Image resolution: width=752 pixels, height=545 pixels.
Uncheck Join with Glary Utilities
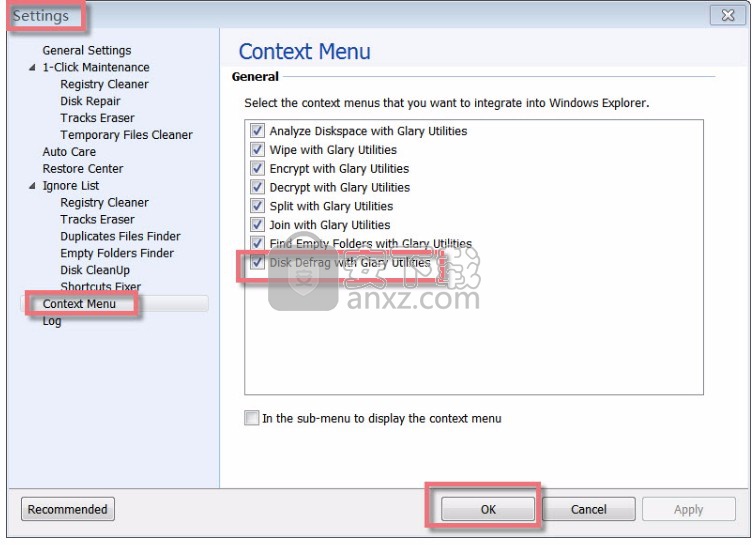coord(257,224)
